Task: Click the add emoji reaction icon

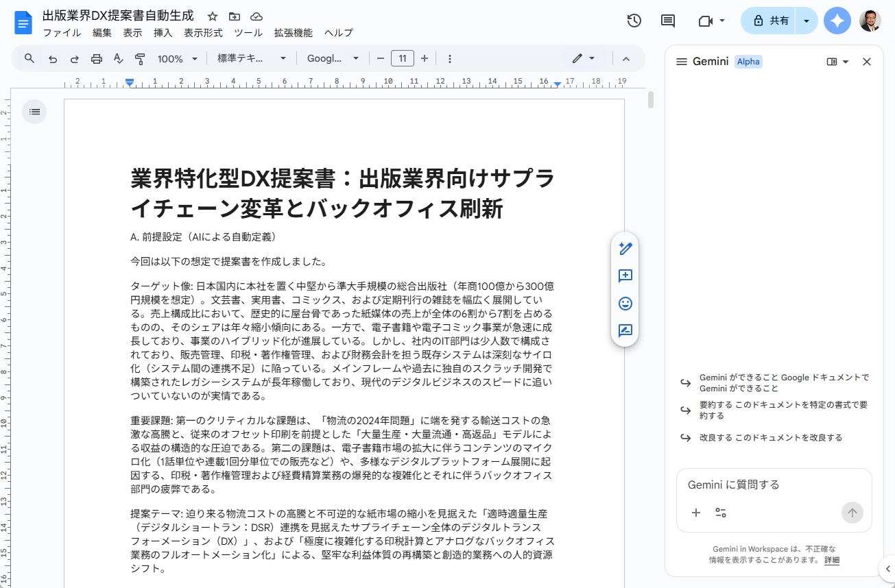Action: [x=625, y=304]
